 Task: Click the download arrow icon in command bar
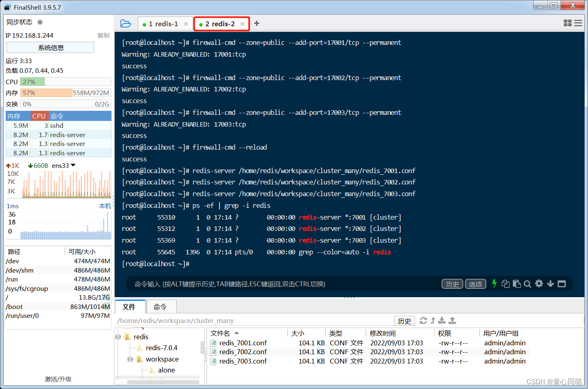click(550, 284)
